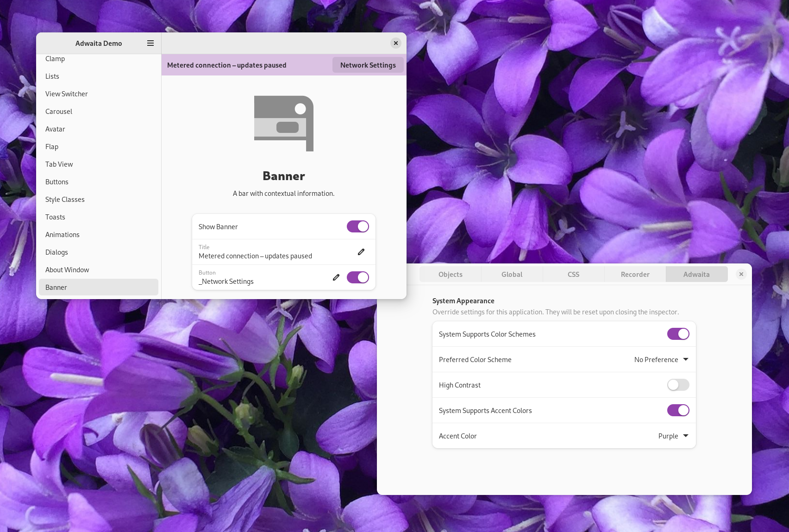Enable High Contrast mode
Screen dimensions: 789x532
tap(678, 385)
